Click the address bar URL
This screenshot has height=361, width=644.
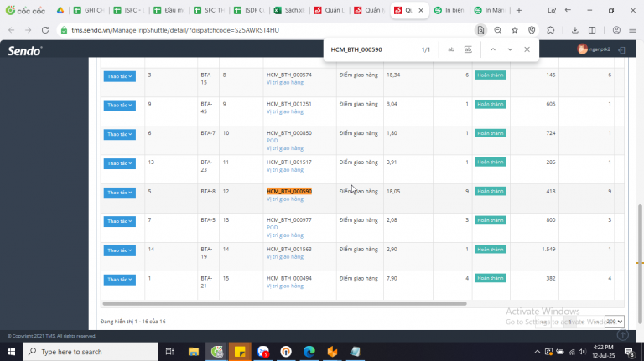(x=175, y=30)
